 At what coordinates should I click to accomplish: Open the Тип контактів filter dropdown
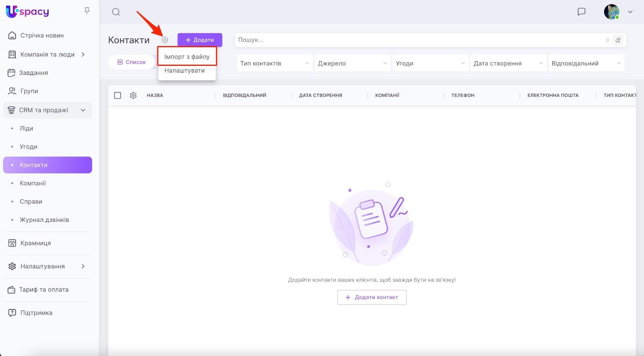[x=275, y=63]
